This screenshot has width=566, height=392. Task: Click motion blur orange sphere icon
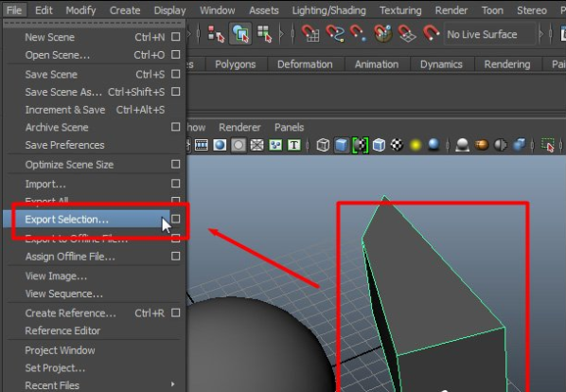point(481,145)
